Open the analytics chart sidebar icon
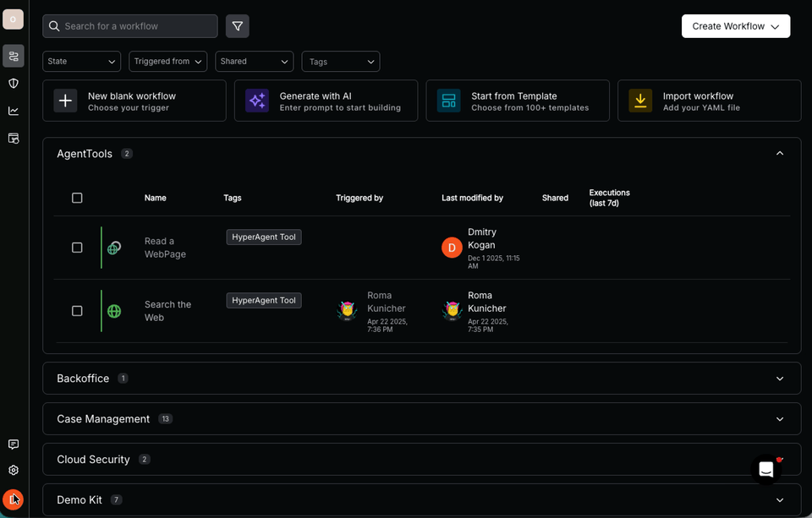Viewport: 812px width, 518px height. tap(14, 111)
